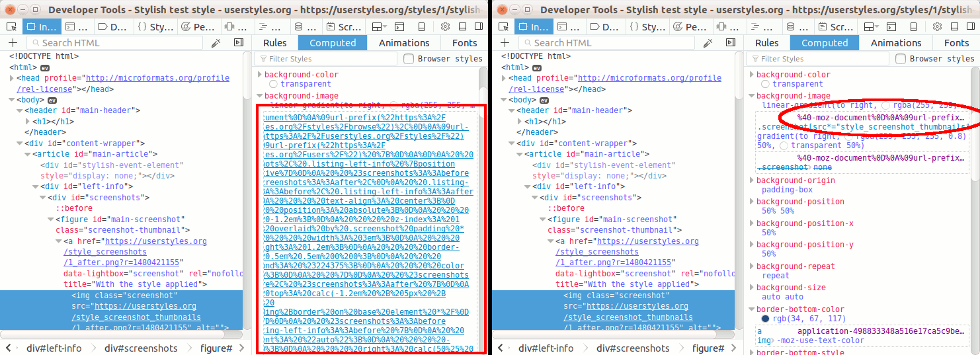The height and width of the screenshot is (355, 980).
Task: Collapse background-image property in left window
Action: 260,96
